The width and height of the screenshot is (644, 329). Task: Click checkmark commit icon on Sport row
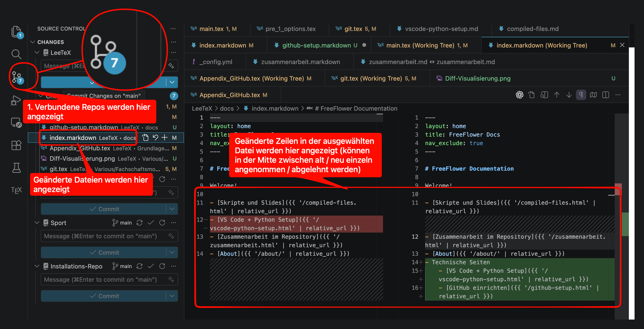coord(151,222)
